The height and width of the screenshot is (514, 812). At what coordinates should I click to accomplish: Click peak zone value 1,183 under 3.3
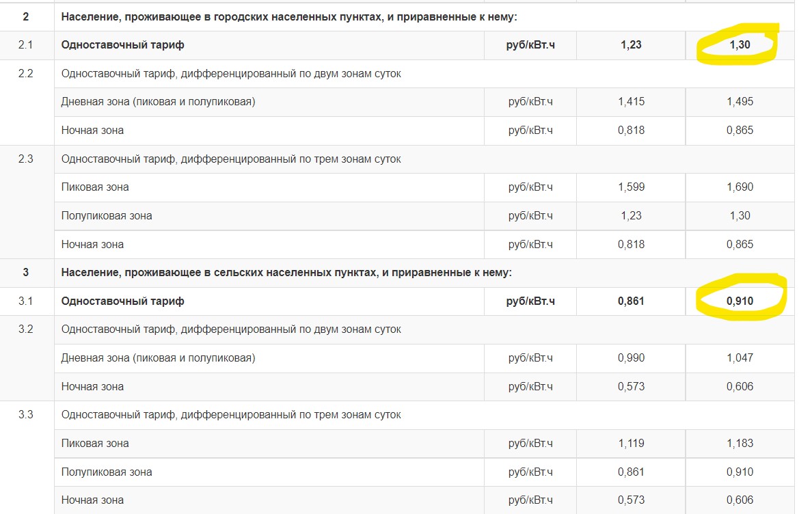[740, 443]
